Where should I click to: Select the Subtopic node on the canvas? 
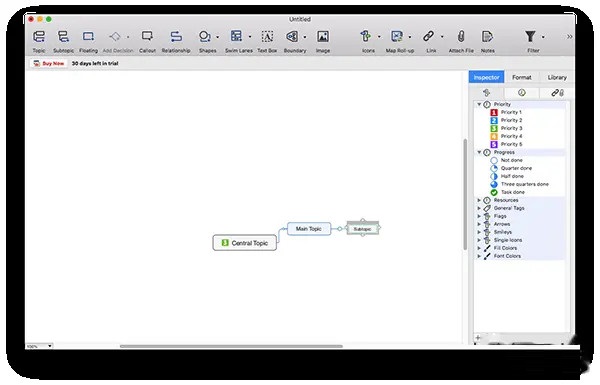pos(363,229)
